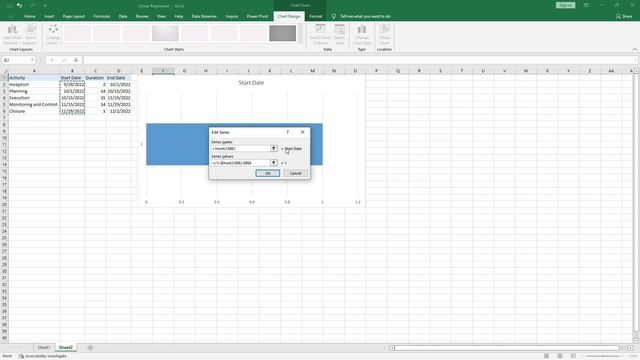Switch to Normal view in status bar

point(547,356)
